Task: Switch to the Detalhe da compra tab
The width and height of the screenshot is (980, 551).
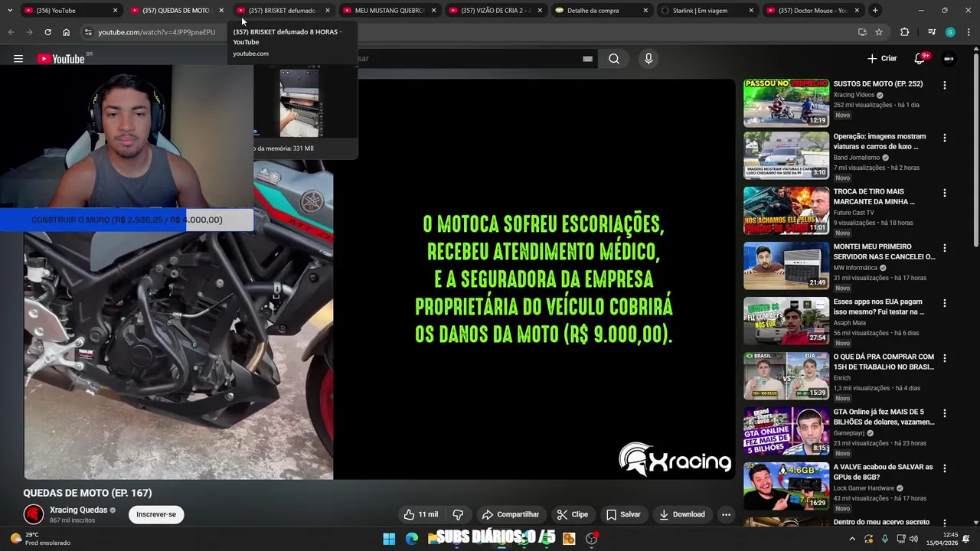Action: [602, 11]
